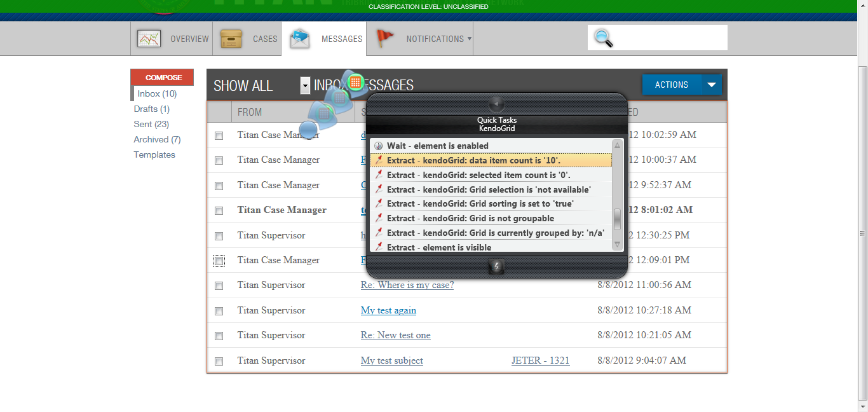Tick checkbox for My test again message
Viewport: 868px width, 412px height.
[219, 311]
